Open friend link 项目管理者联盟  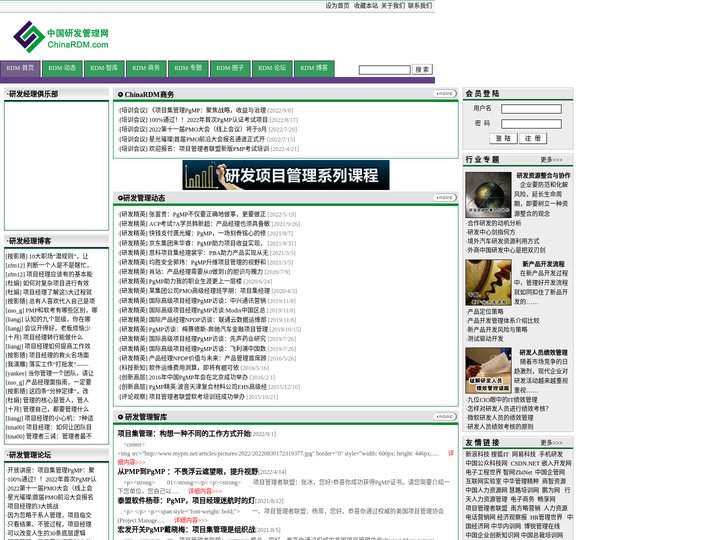[487, 508]
